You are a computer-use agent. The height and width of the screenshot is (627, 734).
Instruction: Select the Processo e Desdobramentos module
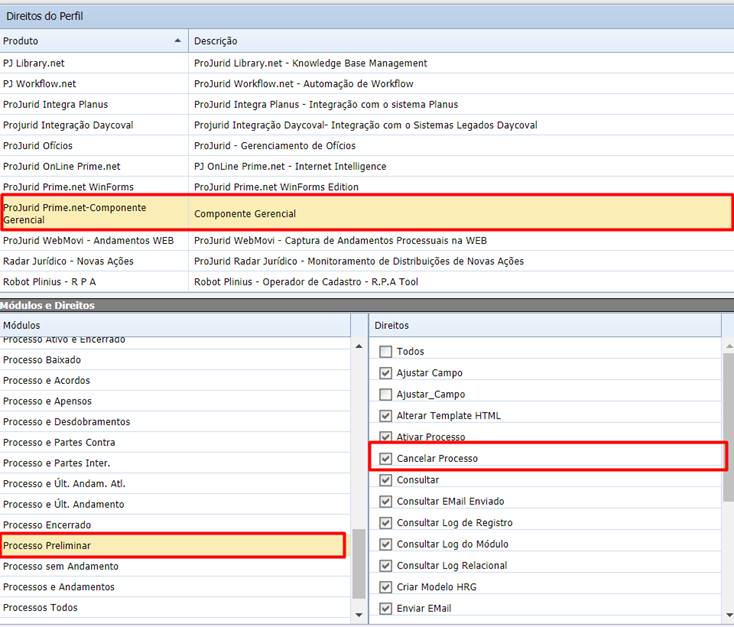[x=175, y=421]
